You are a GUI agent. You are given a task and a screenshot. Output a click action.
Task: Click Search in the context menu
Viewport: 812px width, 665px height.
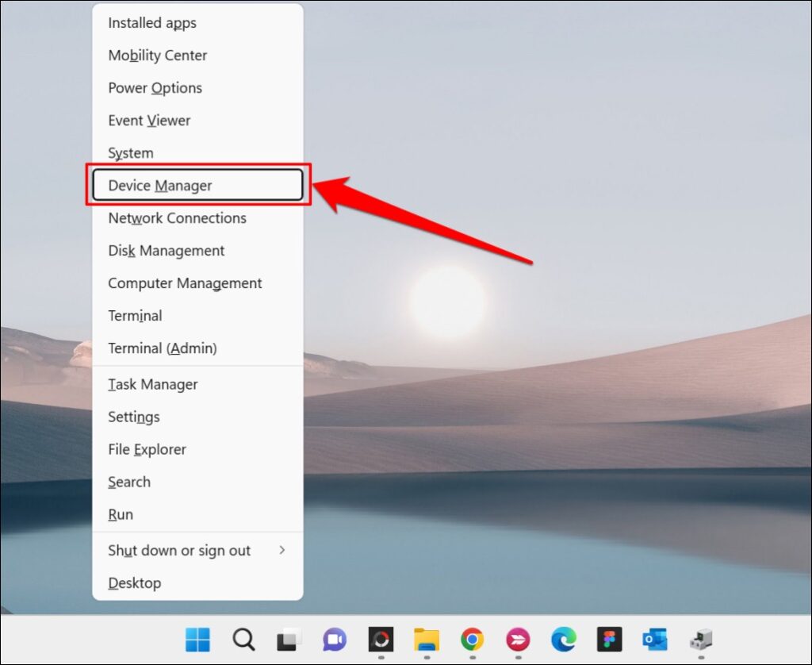(x=197, y=482)
